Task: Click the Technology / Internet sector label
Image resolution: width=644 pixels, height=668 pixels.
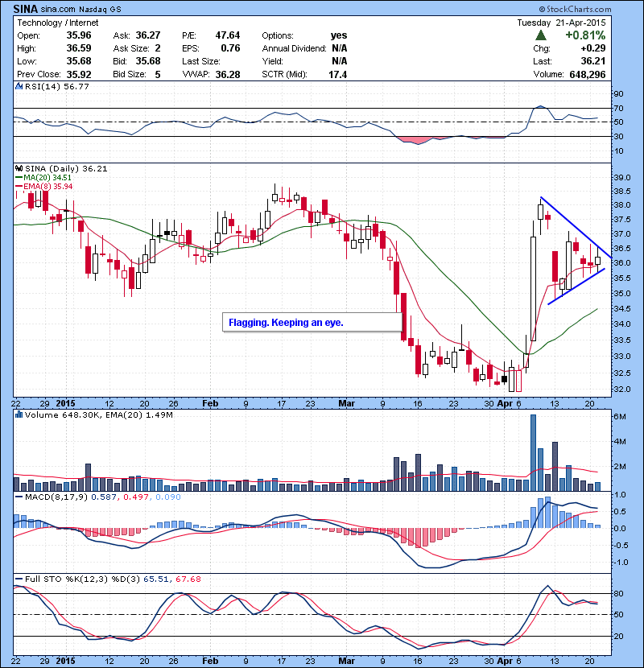Action: [x=57, y=23]
